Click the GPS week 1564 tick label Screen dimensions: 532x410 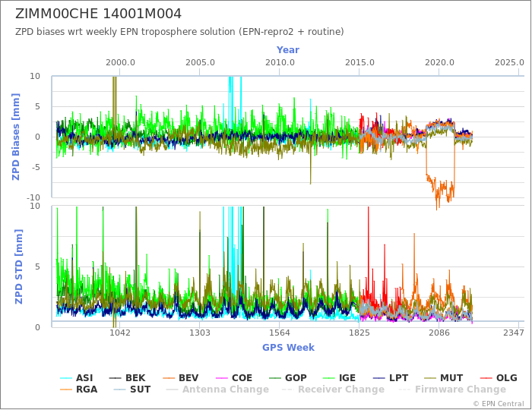pos(280,333)
